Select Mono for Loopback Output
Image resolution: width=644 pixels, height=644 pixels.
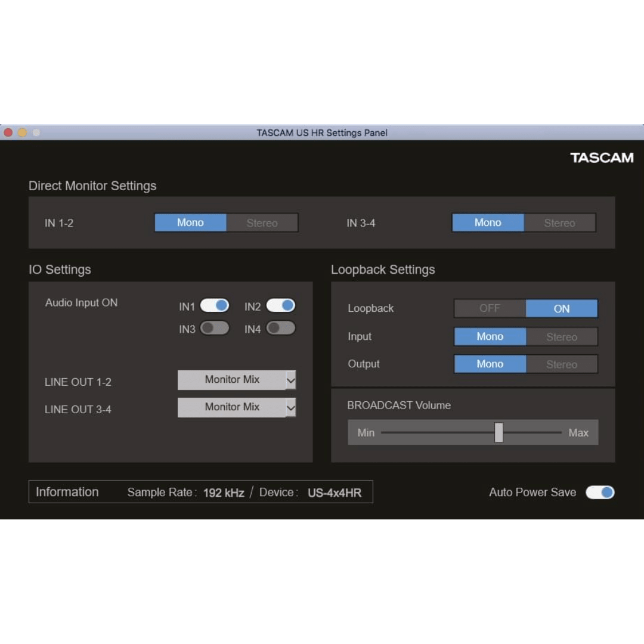point(490,364)
